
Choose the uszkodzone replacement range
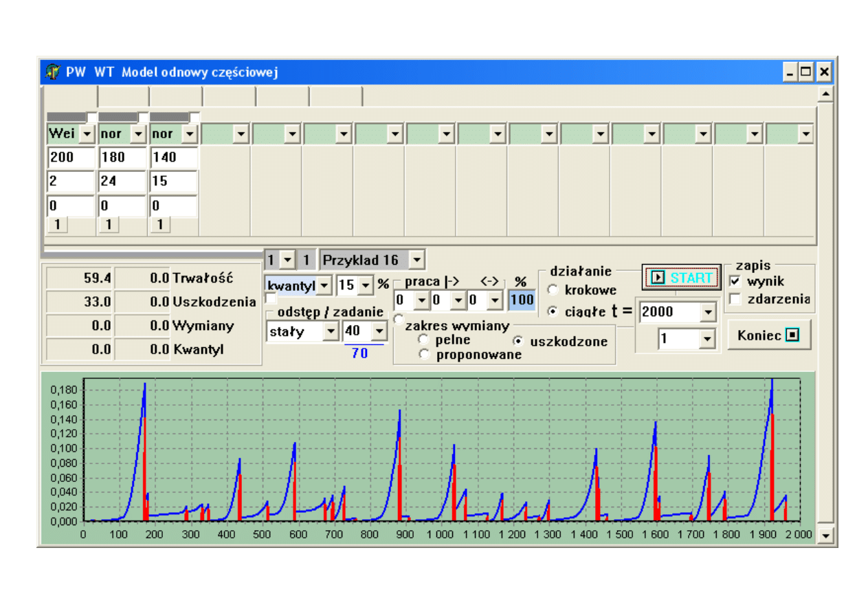coord(518,341)
